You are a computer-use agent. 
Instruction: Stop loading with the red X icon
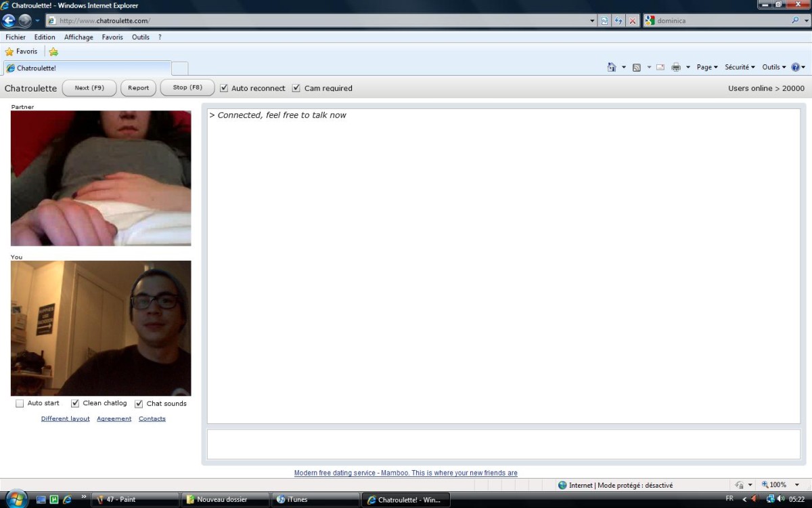tap(633, 21)
